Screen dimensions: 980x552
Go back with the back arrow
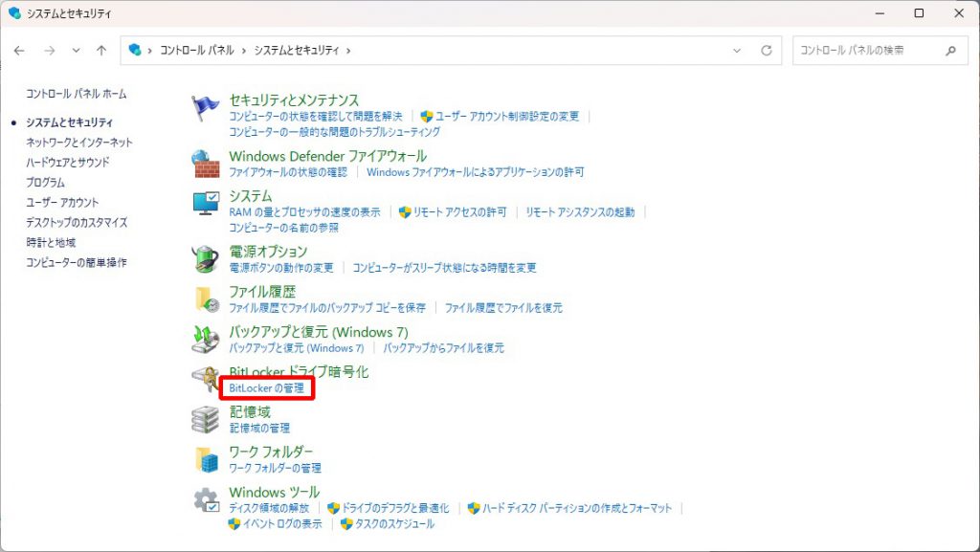pos(19,51)
